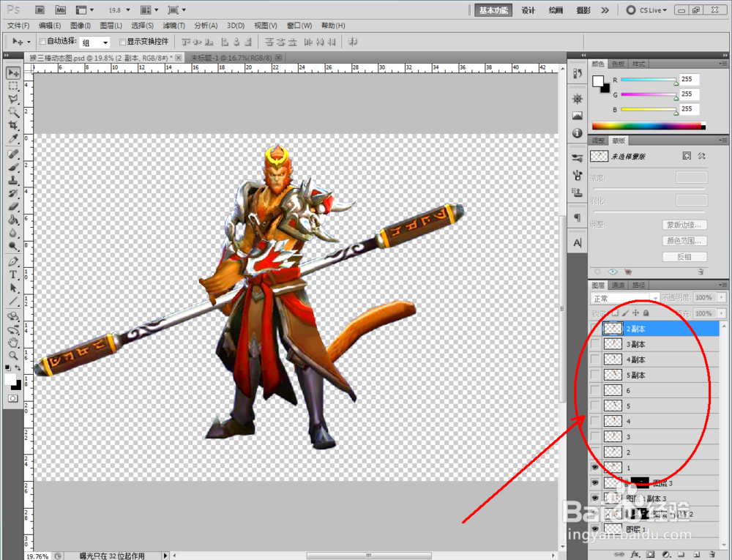
Task: Hide 图层 3 with eye icon
Action: (x=595, y=482)
